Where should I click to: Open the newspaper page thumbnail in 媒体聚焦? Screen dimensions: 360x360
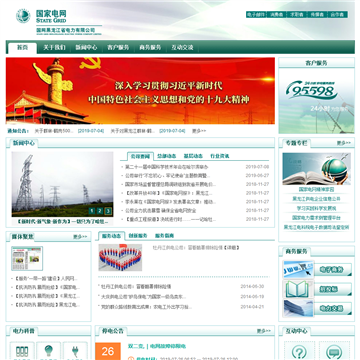(27, 258)
